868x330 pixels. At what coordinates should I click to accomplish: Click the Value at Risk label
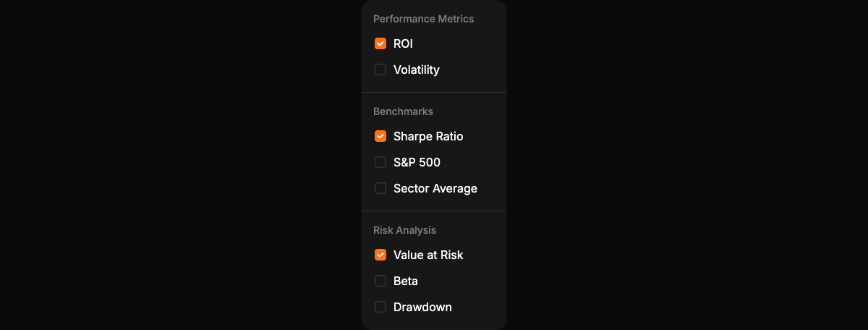[428, 255]
